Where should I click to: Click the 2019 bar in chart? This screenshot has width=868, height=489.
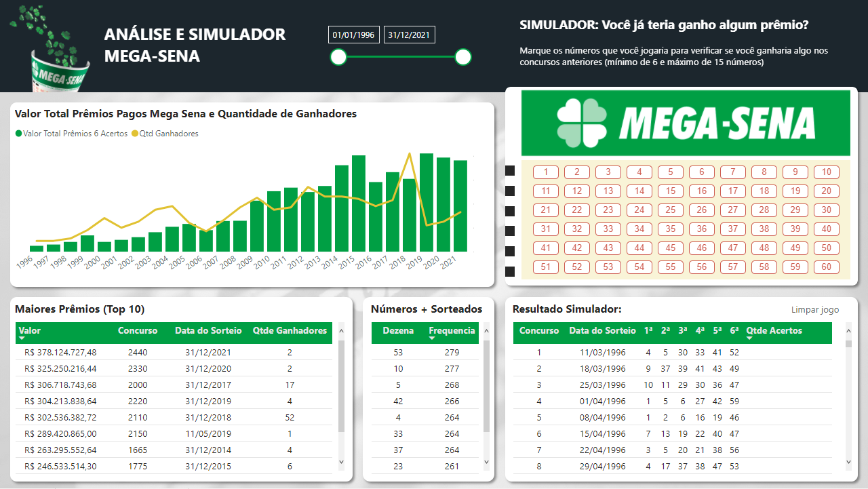tap(427, 202)
